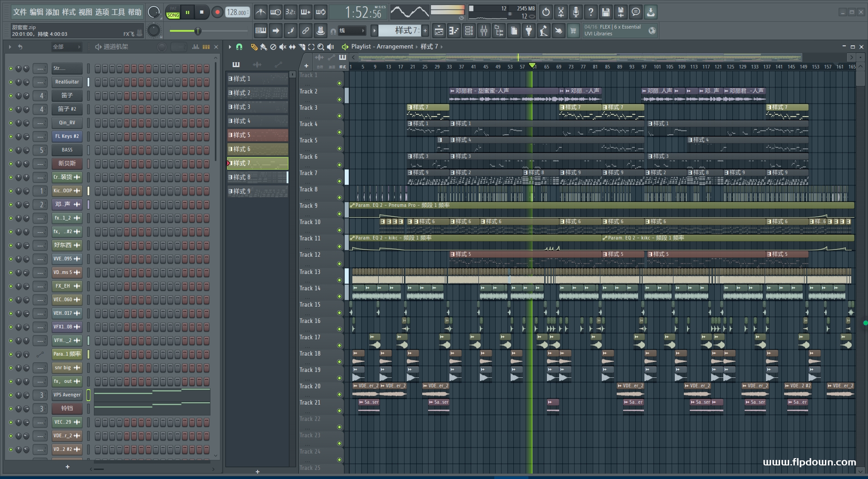Open the shopping cart content library

(574, 31)
